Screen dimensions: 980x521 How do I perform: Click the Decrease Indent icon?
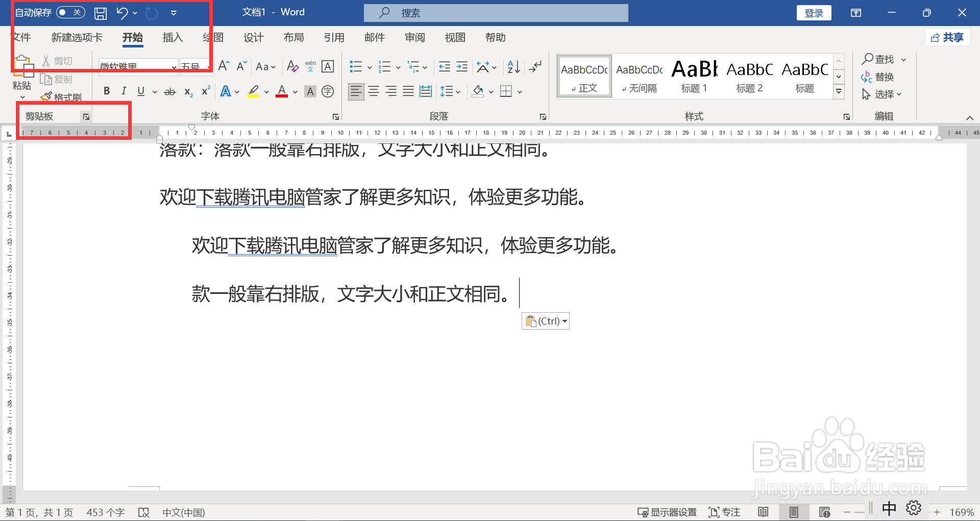(445, 66)
